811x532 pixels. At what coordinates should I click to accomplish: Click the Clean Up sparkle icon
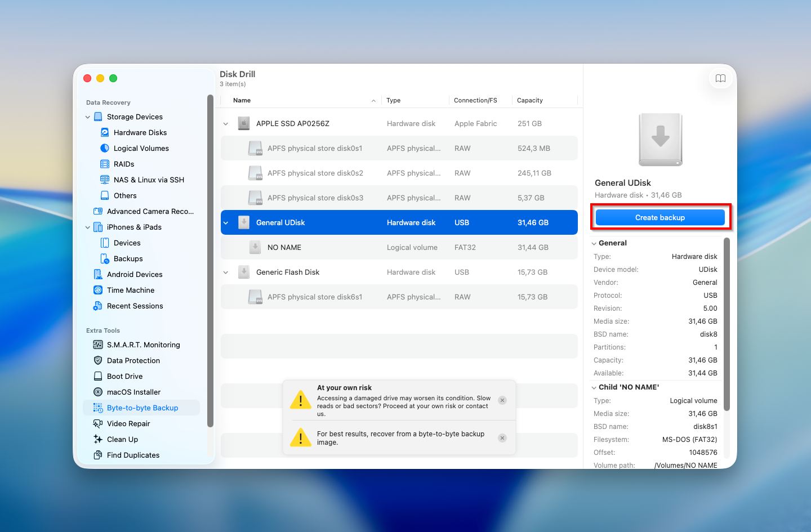[x=98, y=439]
